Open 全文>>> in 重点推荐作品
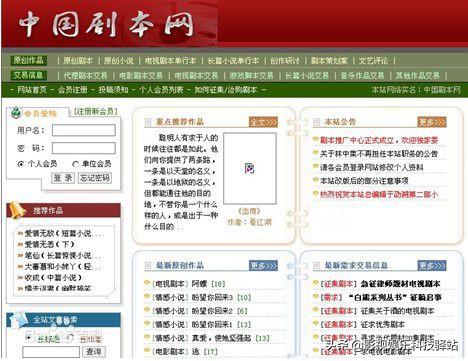 (263, 122)
